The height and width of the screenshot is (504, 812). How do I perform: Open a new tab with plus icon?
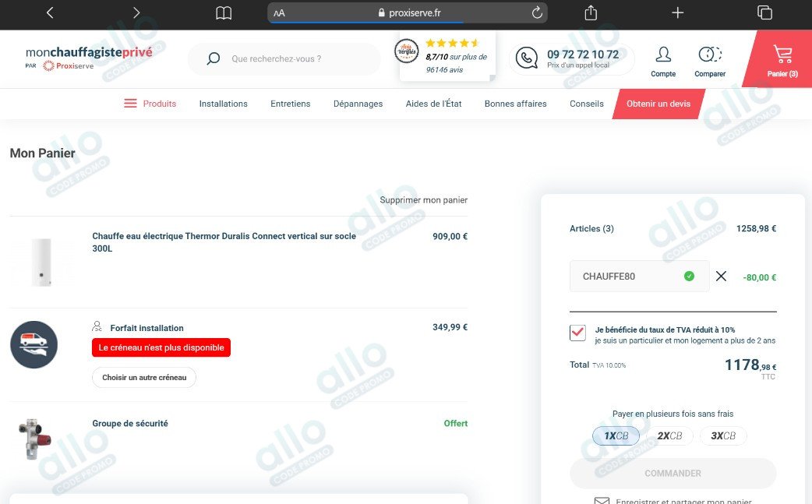[677, 12]
